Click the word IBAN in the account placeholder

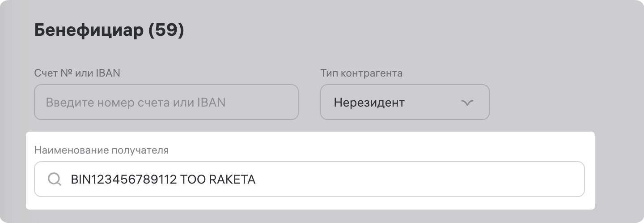[x=211, y=103]
